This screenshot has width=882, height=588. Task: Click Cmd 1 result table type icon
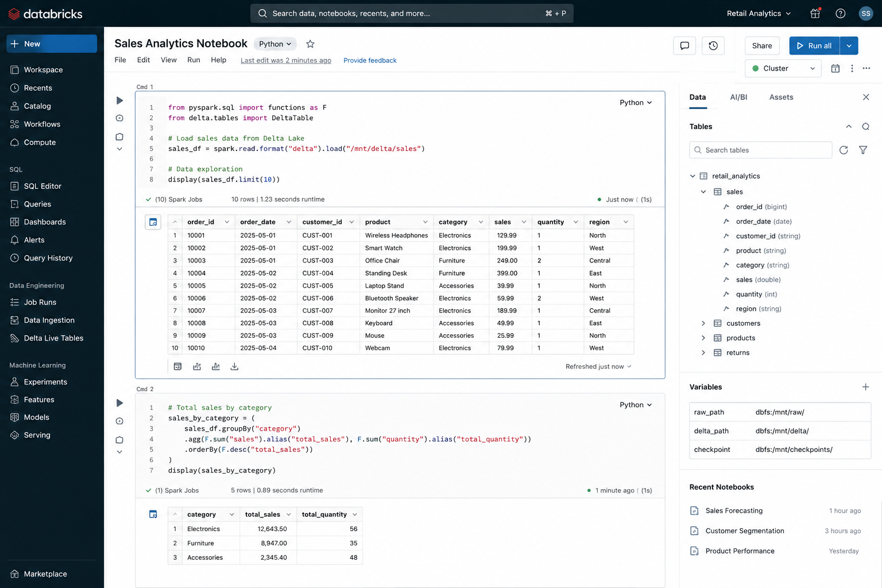[153, 222]
